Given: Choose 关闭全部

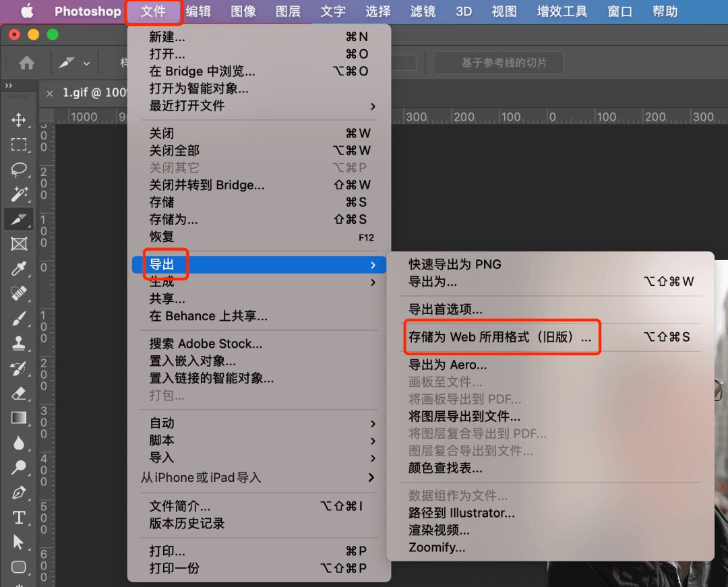Looking at the screenshot, I should [x=259, y=150].
